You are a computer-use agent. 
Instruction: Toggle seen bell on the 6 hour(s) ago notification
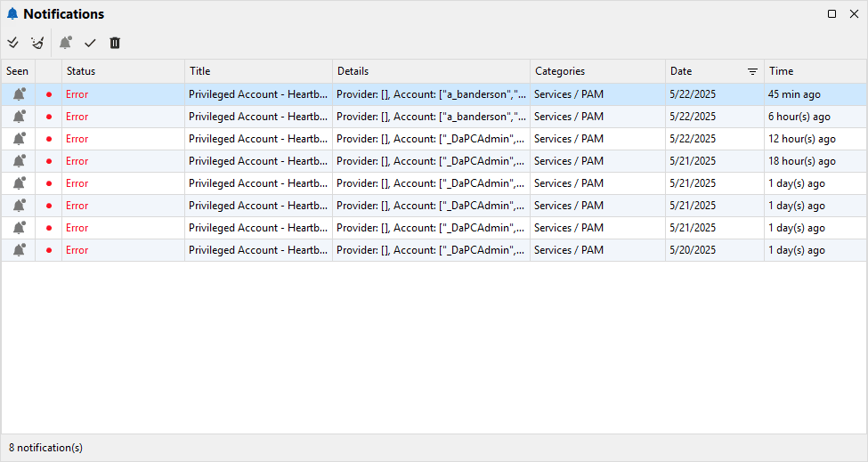19,116
